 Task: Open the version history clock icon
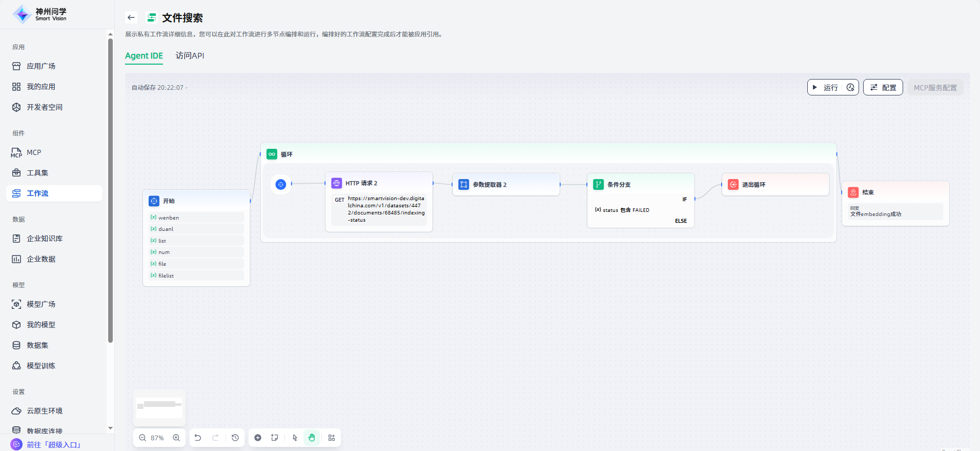tap(235, 438)
